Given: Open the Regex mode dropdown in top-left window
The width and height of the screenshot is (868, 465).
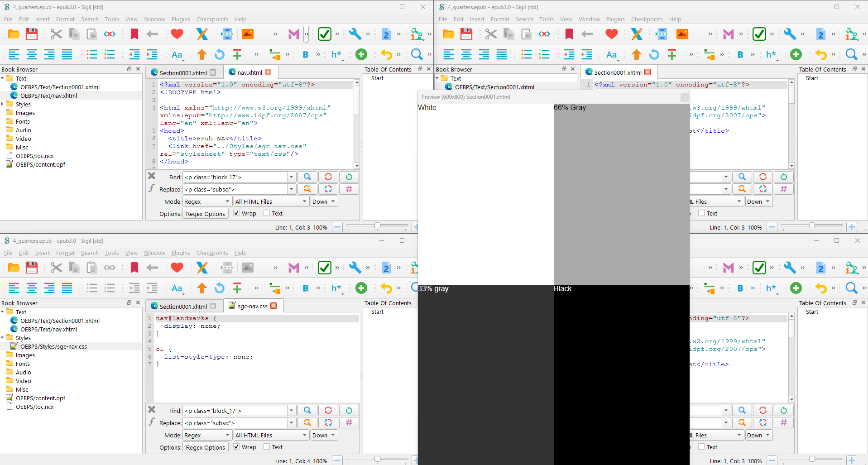Looking at the screenshot, I should [207, 201].
